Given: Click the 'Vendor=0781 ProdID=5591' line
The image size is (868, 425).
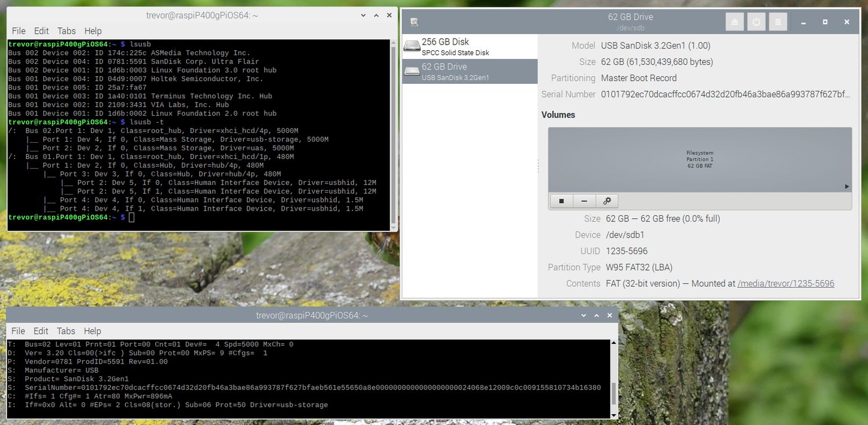Looking at the screenshot, I should [x=88, y=361].
